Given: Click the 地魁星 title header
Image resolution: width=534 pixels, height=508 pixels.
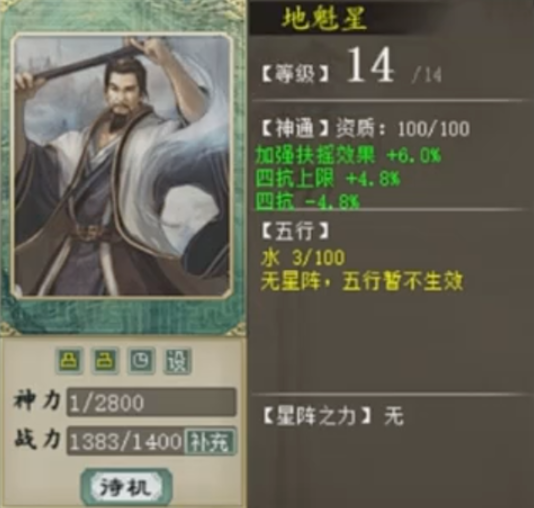Looking at the screenshot, I should point(324,18).
